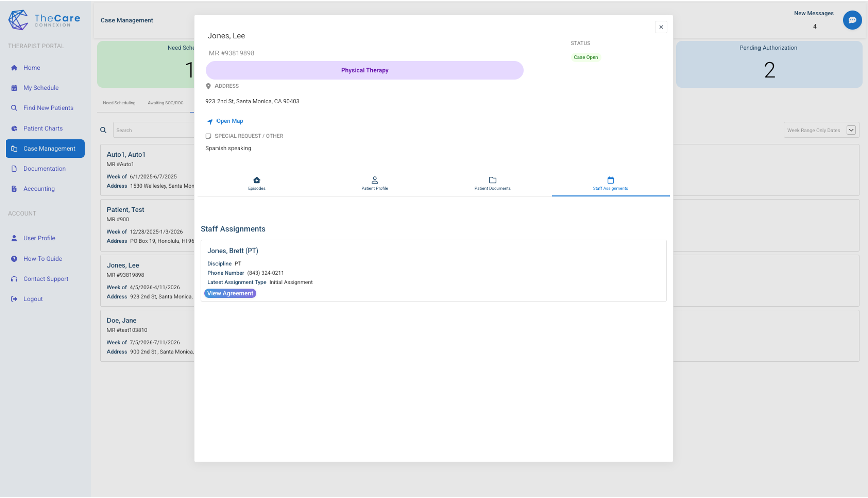Click Initial Assignment type value
The height and width of the screenshot is (498, 868).
click(291, 282)
